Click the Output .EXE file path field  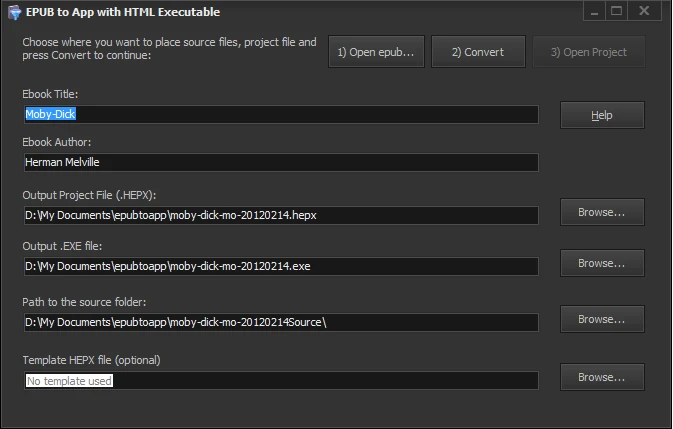[280, 266]
